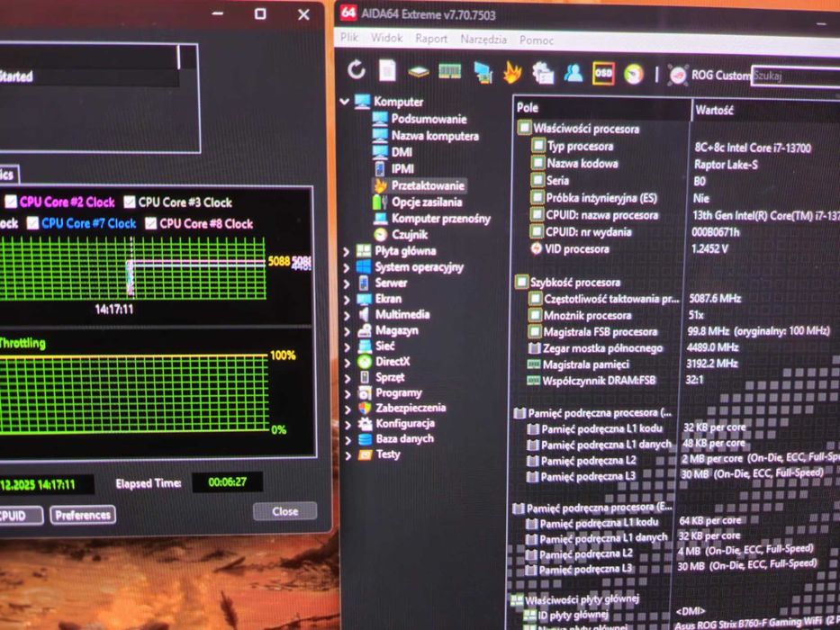Open the Report page icon in toolbar
840x630 pixels.
coord(387,71)
